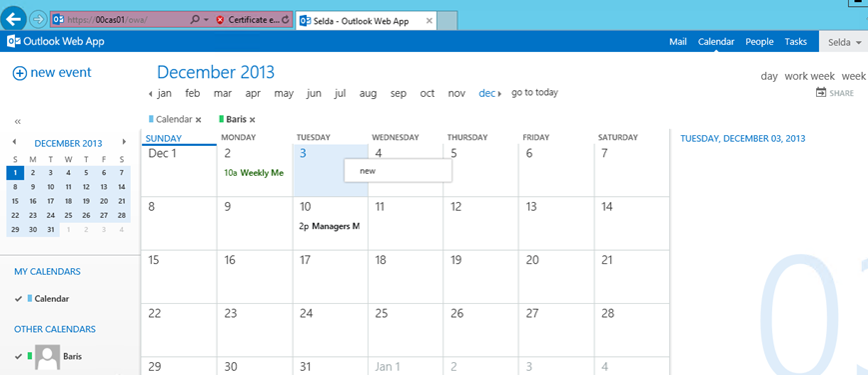Remove the Baris calendar tab with x
Screen dimensions: 868x375
pyautogui.click(x=252, y=120)
